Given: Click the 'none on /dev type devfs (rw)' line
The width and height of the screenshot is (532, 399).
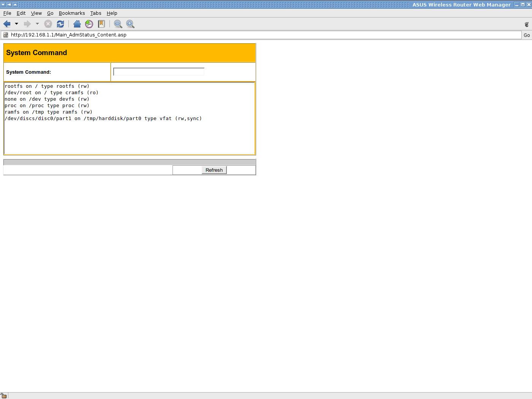Looking at the screenshot, I should (x=47, y=99).
